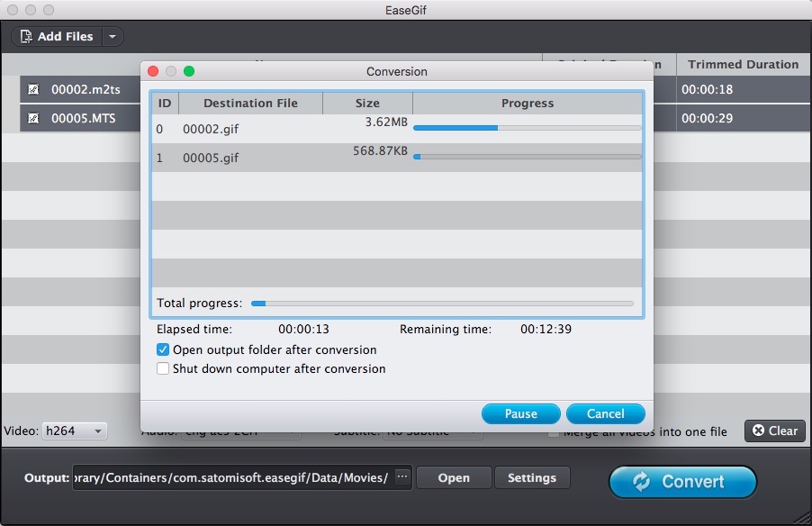The image size is (812, 526).
Task: Open the Settings button
Action: (x=532, y=477)
